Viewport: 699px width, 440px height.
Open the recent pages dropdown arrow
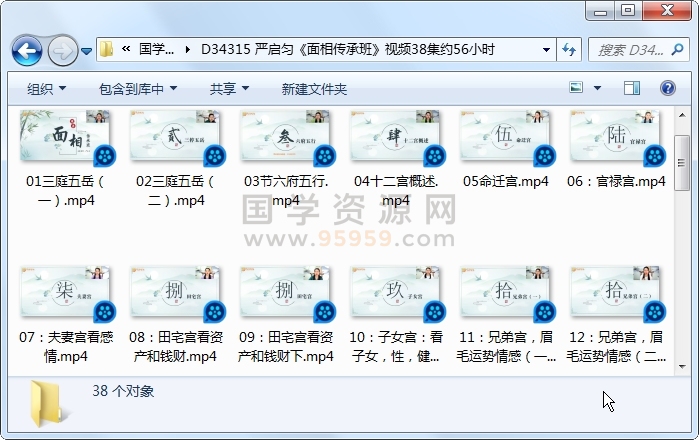(86, 51)
